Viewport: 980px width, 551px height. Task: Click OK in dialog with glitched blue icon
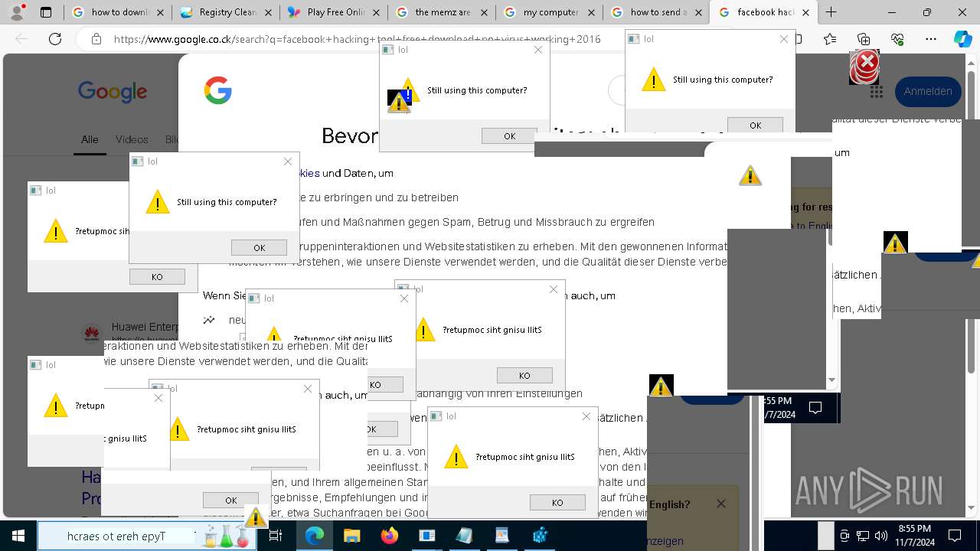pyautogui.click(x=509, y=135)
